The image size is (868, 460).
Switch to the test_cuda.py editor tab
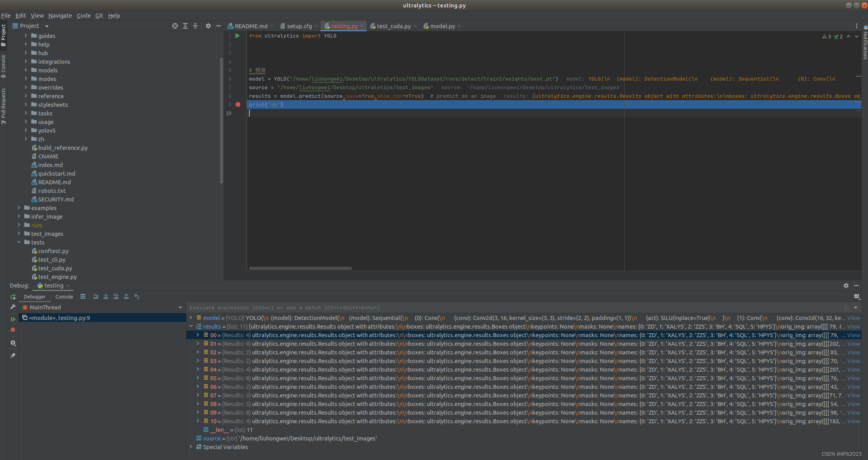[x=393, y=26]
